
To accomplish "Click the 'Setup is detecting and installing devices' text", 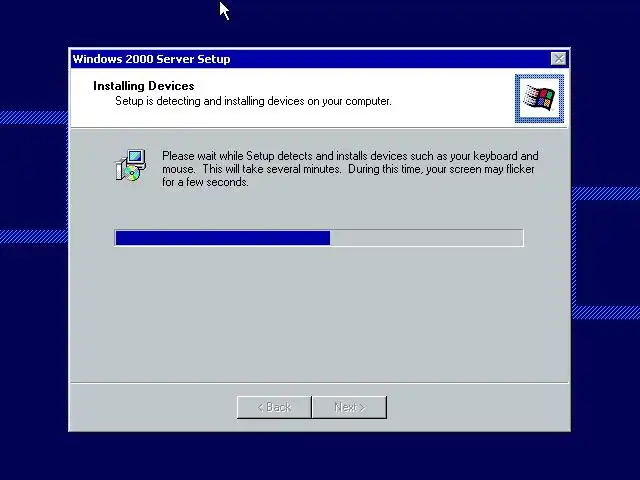I will pos(253,101).
